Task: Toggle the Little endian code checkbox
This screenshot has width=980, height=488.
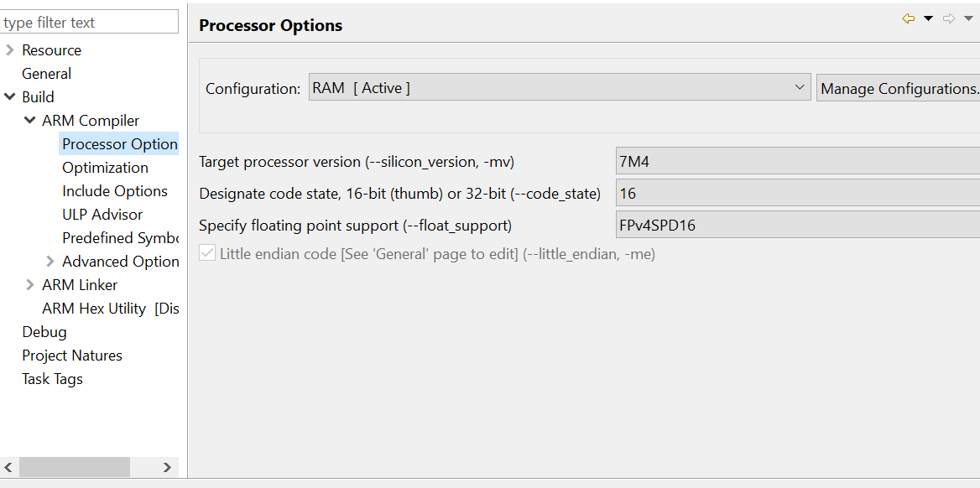Action: click(206, 254)
